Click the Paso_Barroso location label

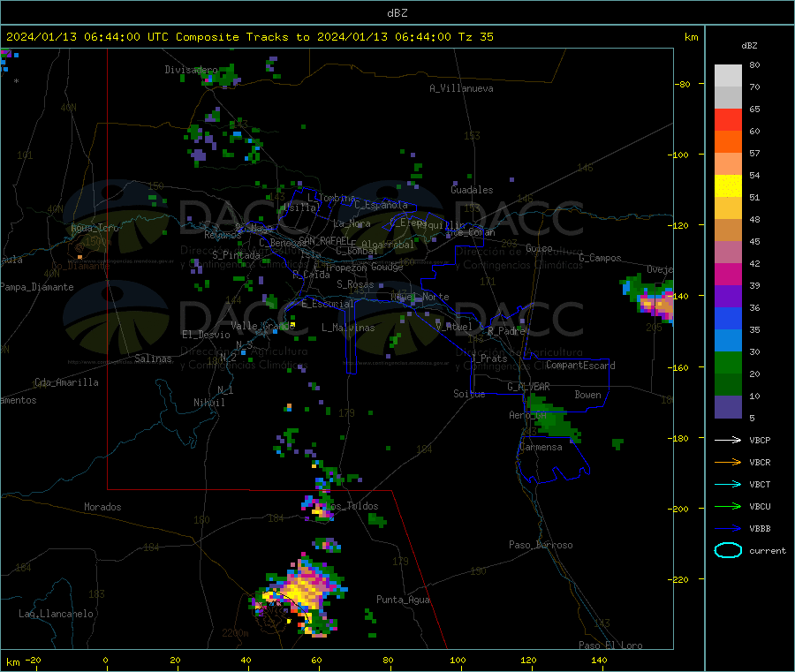pyautogui.click(x=541, y=546)
